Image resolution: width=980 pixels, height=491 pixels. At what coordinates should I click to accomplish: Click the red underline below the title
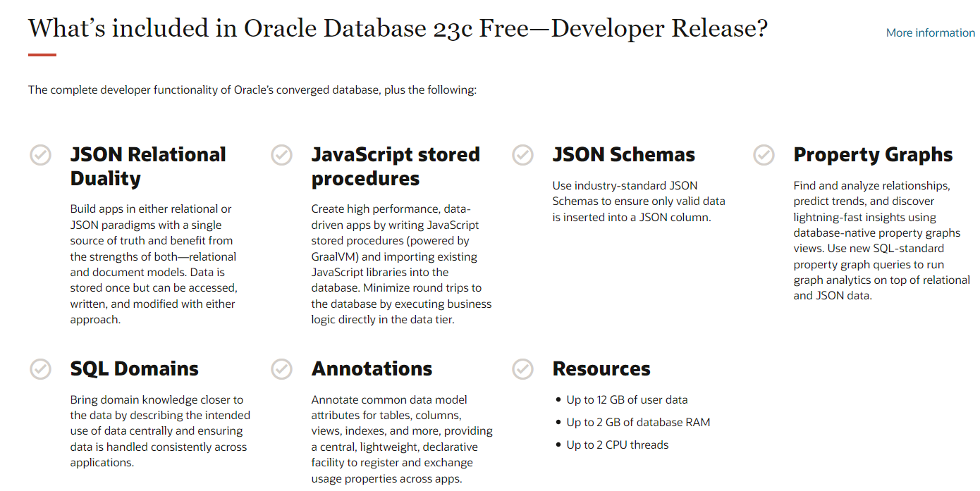coord(42,55)
